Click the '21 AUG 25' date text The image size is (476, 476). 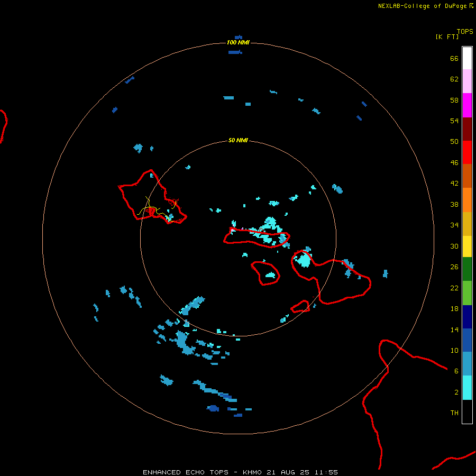click(288, 472)
